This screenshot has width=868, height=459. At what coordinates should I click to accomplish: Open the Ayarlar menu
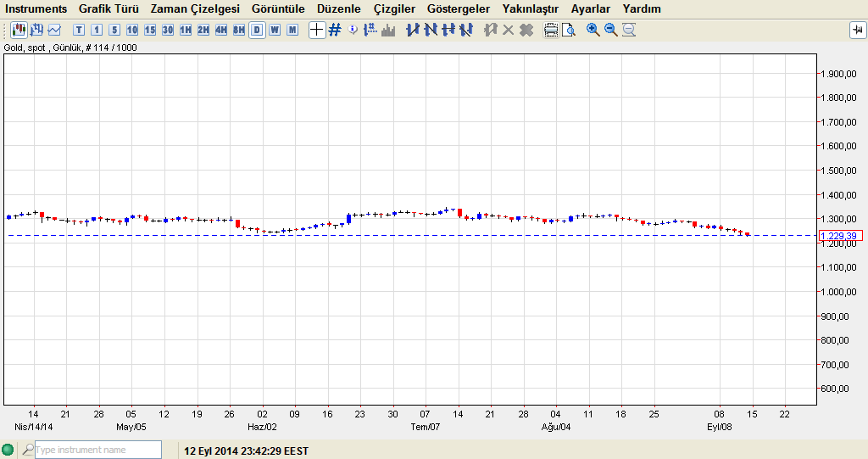pos(591,8)
